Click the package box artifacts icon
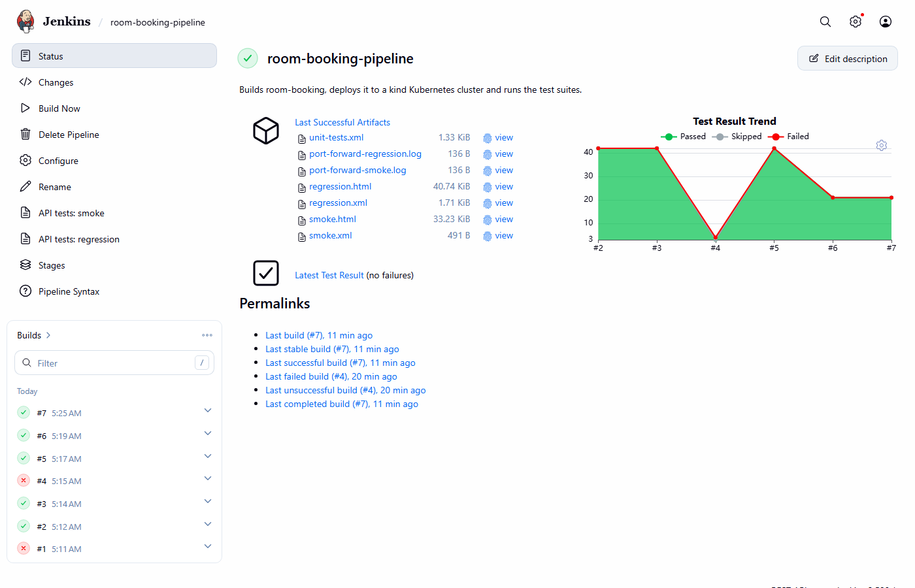The height and width of the screenshot is (588, 915). [x=266, y=131]
